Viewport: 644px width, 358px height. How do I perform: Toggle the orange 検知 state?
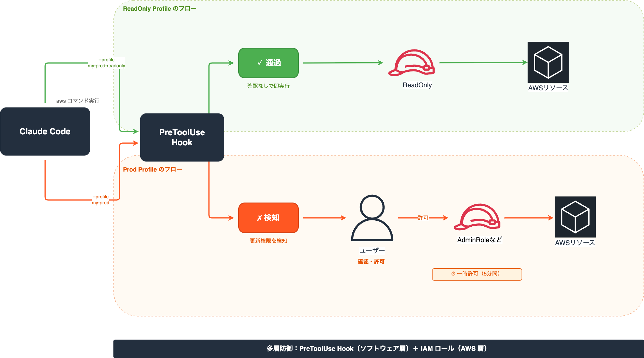268,217
